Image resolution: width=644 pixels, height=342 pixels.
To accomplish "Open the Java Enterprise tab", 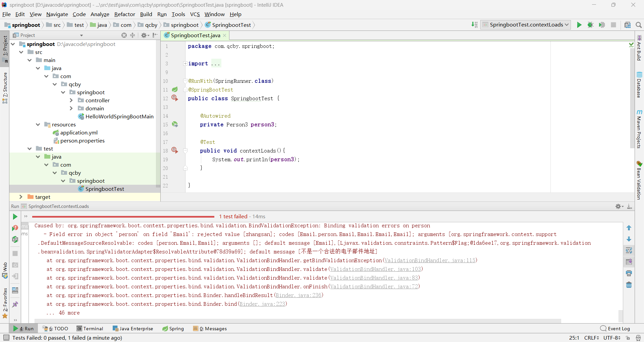I will 133,329.
